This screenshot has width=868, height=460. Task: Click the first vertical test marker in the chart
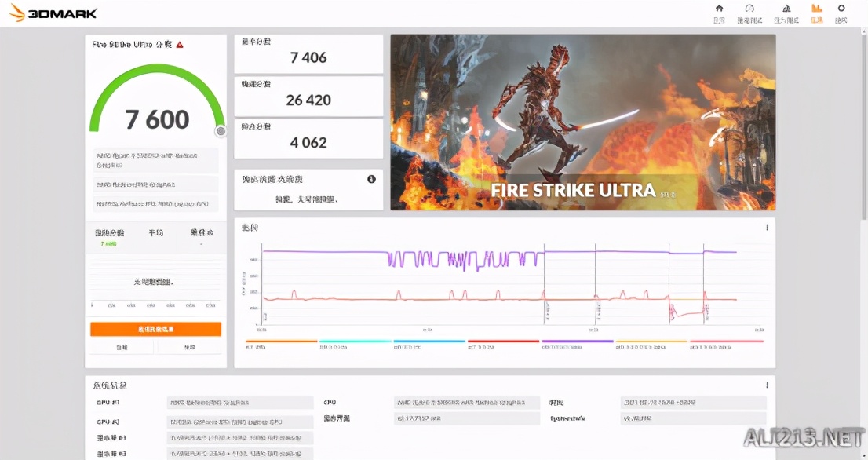click(x=544, y=284)
